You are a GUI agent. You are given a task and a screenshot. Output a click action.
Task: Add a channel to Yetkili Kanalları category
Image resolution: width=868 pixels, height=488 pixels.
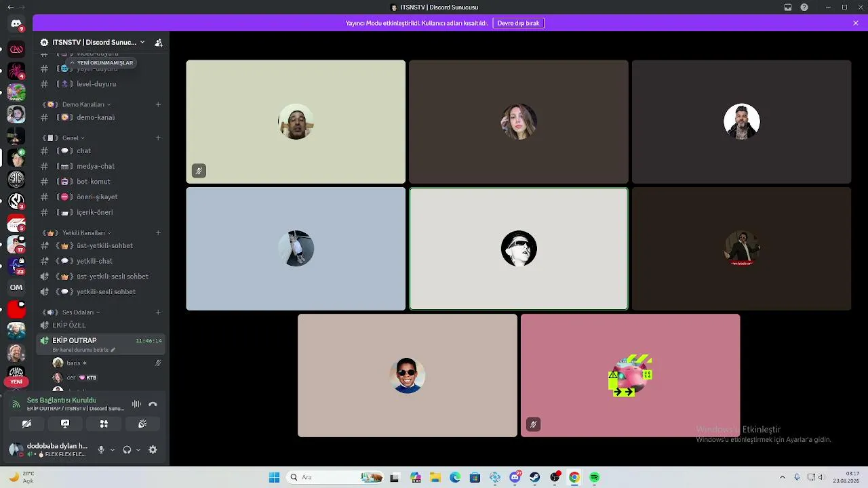158,232
